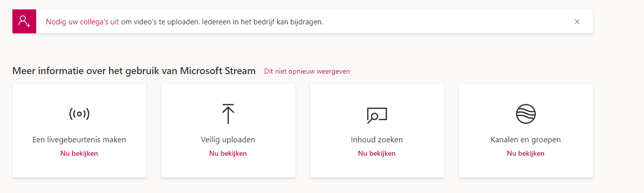This screenshot has width=644, height=193.
Task: Select the "Een livegebeurtenis maken" title
Action: [x=79, y=140]
